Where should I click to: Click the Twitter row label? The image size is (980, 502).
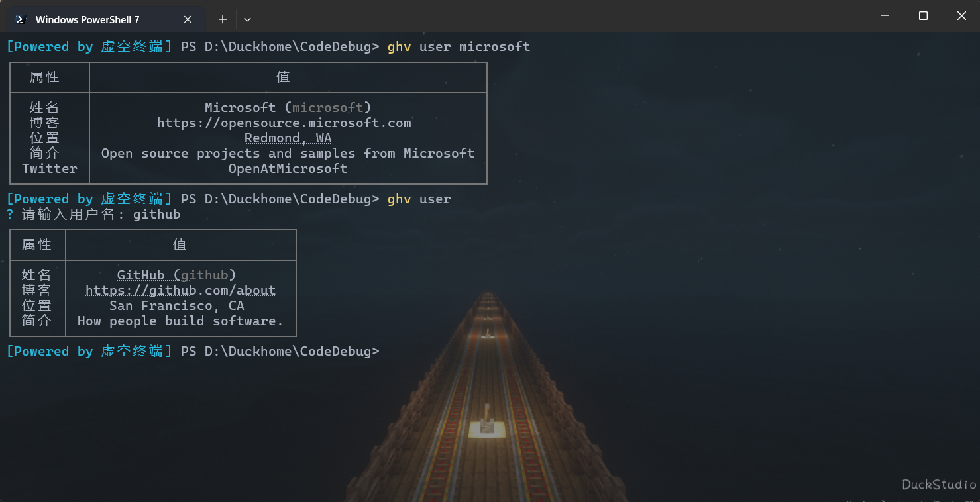(50, 168)
